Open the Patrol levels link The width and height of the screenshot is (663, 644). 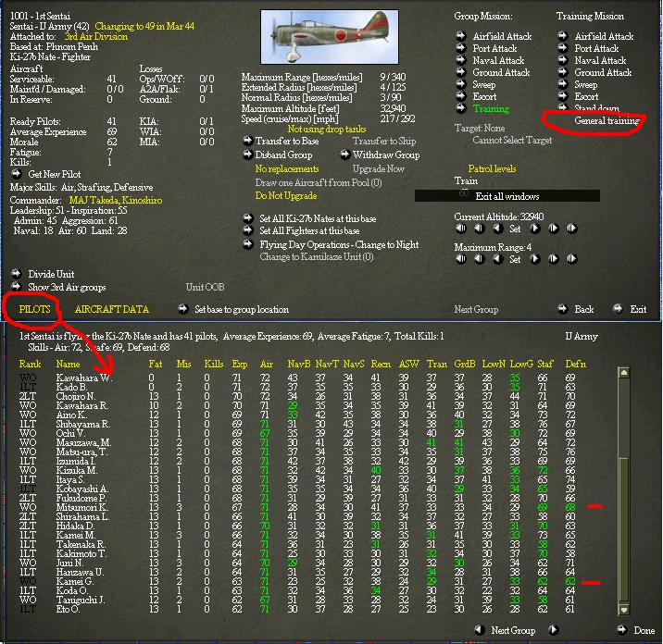click(492, 168)
